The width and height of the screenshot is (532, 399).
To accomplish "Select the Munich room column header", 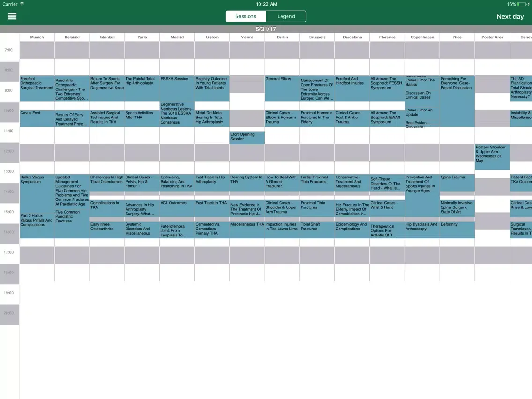I will coord(37,37).
